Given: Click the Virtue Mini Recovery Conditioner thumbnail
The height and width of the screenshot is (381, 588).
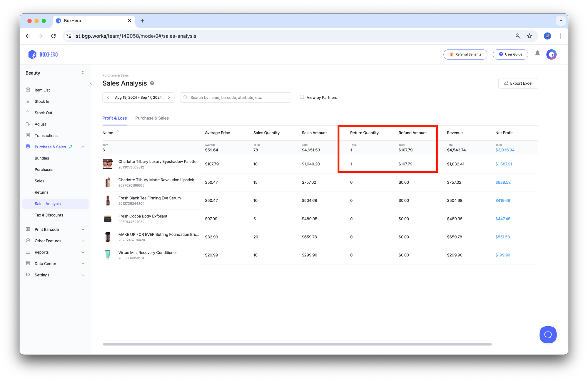Looking at the screenshot, I should tap(108, 255).
